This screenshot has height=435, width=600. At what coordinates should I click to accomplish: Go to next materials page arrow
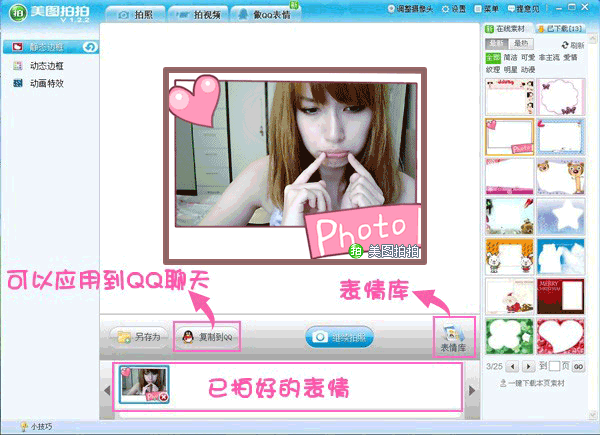[x=529, y=367]
